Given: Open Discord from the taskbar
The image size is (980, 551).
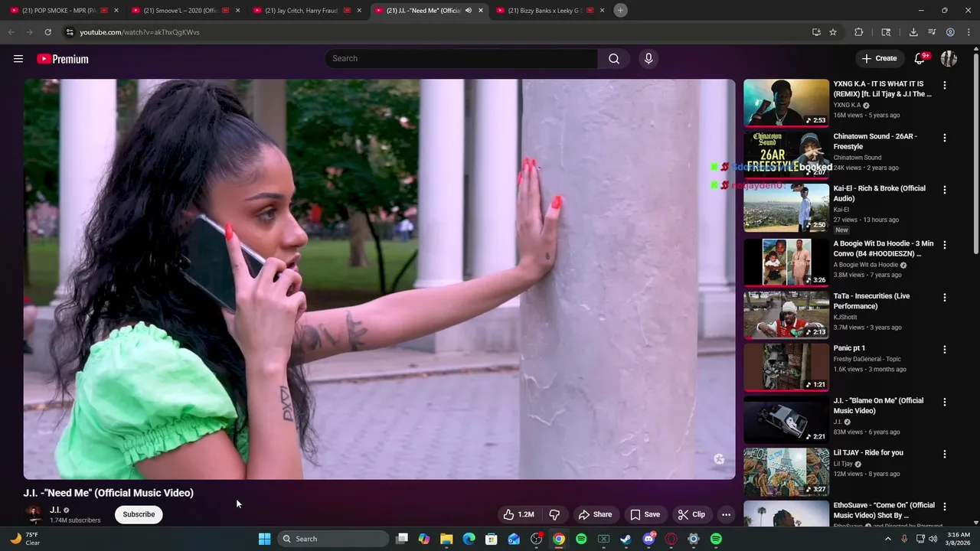Looking at the screenshot, I should pyautogui.click(x=649, y=539).
